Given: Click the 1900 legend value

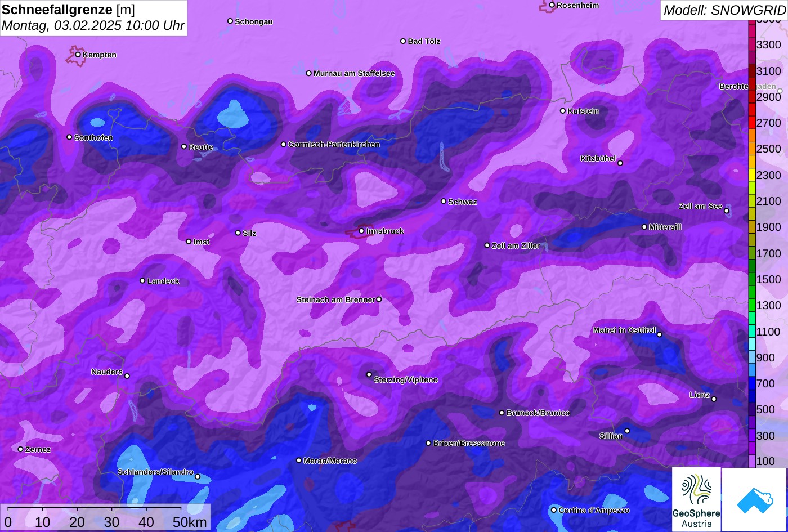Looking at the screenshot, I should (x=769, y=227).
